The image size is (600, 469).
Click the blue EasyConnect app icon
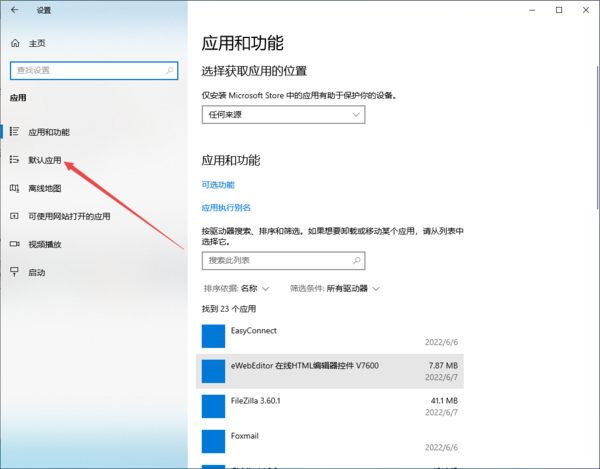point(214,335)
